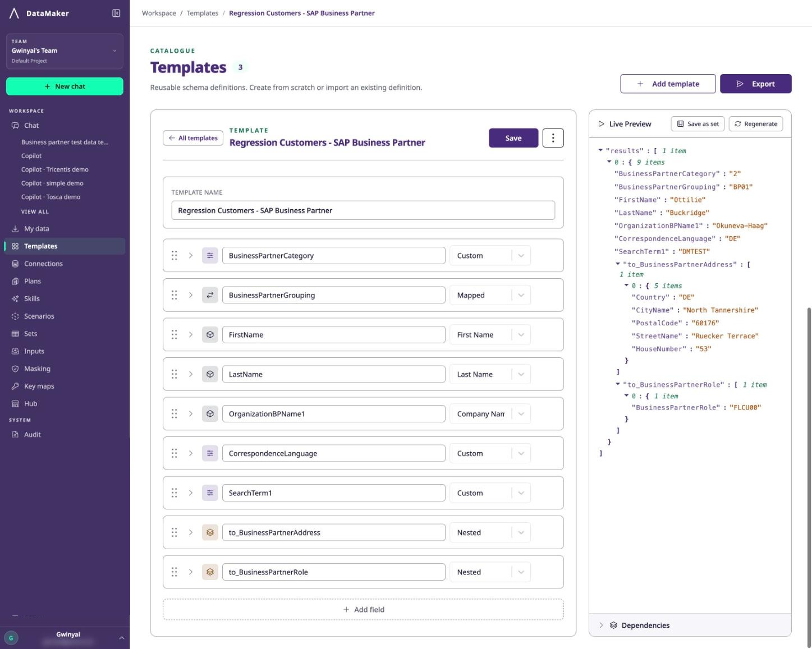
Task: Click the Workspace breadcrumb link
Action: (159, 13)
